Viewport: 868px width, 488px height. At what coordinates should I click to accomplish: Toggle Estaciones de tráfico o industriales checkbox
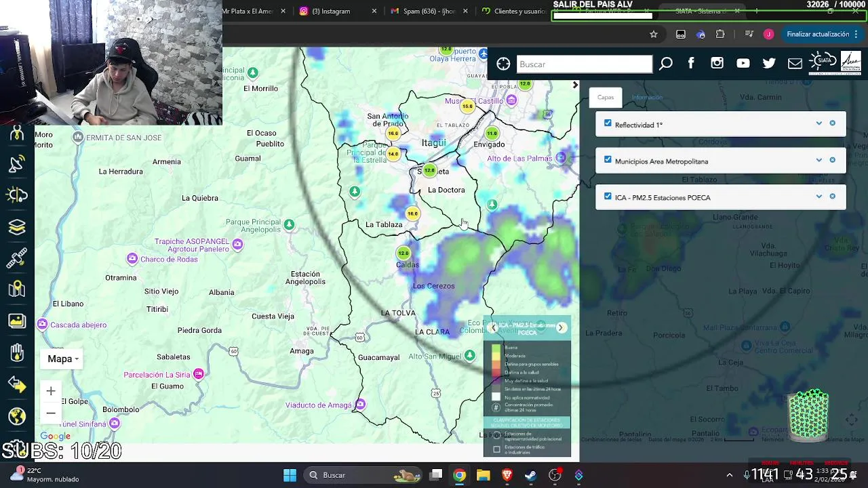(497, 449)
